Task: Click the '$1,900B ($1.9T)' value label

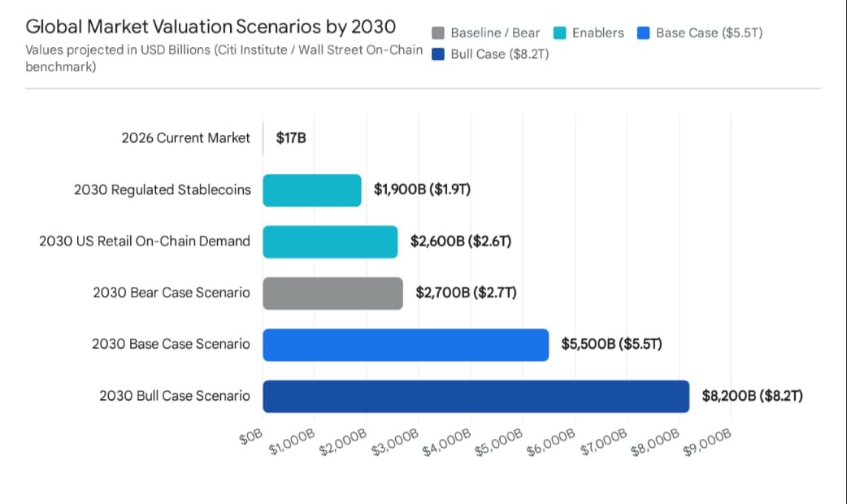Action: pos(423,189)
